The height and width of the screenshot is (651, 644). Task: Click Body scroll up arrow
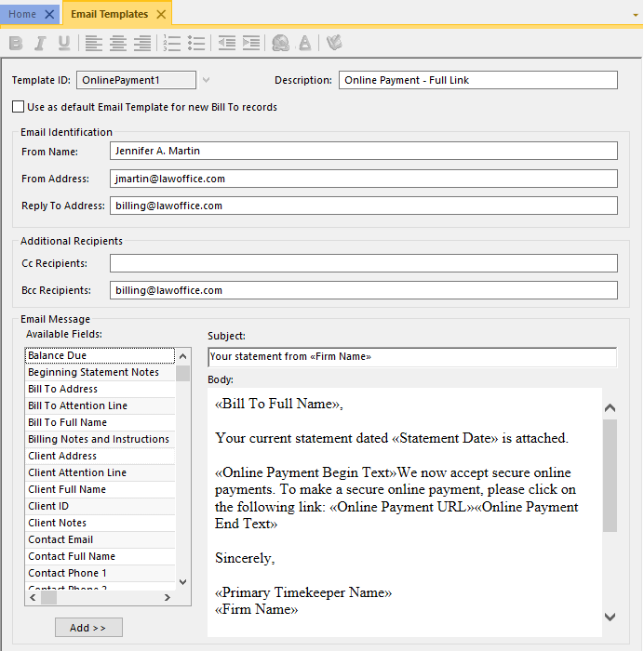pos(610,407)
